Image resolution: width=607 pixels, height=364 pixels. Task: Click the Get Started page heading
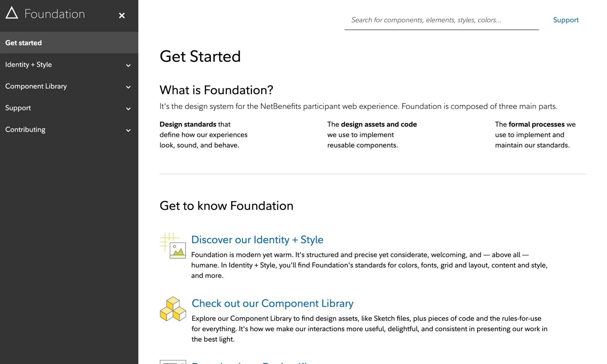(200, 56)
